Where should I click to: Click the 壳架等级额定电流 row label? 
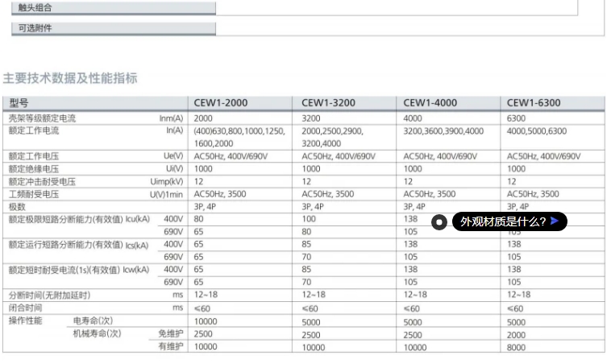pyautogui.click(x=42, y=118)
